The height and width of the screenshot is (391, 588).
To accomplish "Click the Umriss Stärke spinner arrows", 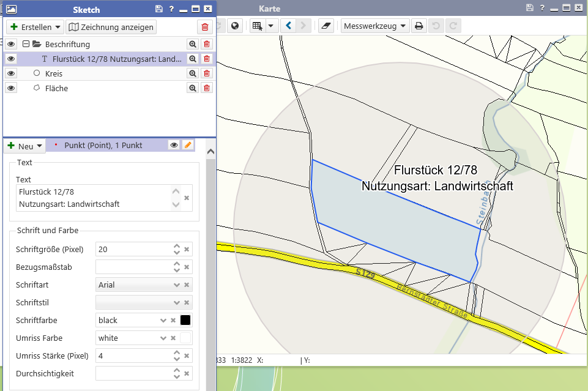I will 177,356.
